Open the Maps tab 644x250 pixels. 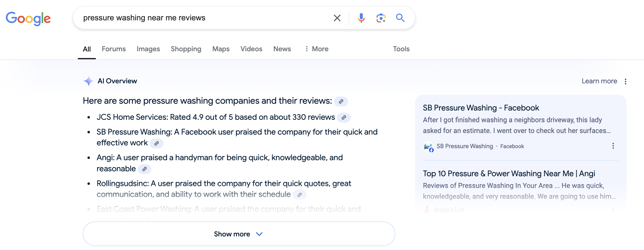(x=221, y=49)
